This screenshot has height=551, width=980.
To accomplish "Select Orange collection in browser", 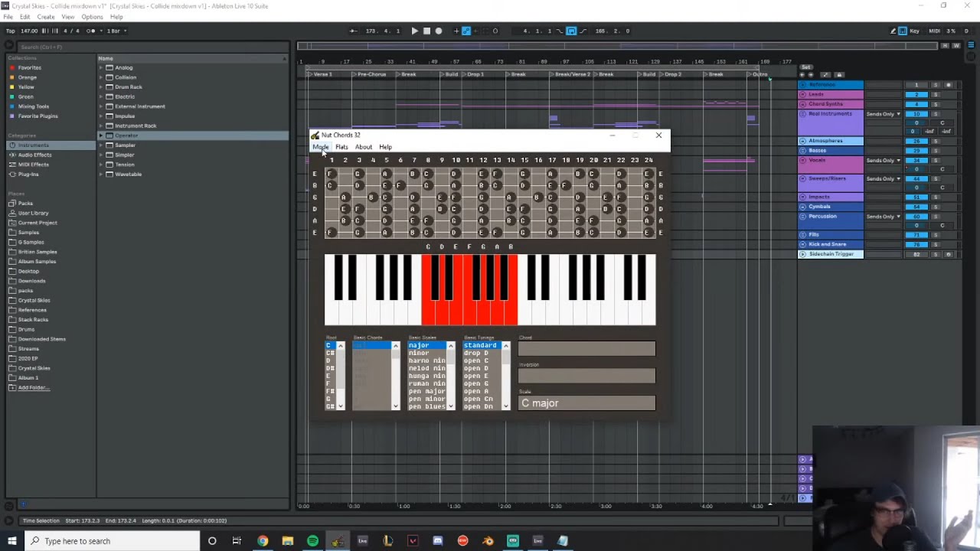I will point(27,77).
